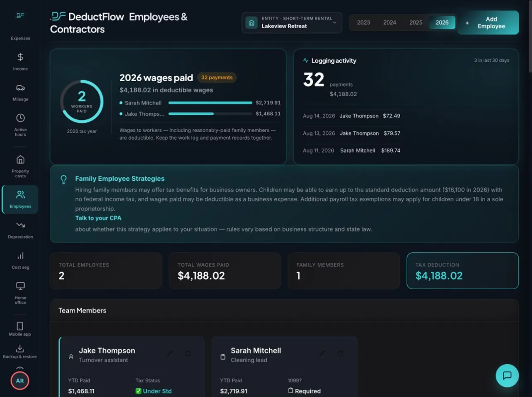532x397 pixels.
Task: Edit Sarah Mitchell using the pencil icon
Action: pos(322,353)
